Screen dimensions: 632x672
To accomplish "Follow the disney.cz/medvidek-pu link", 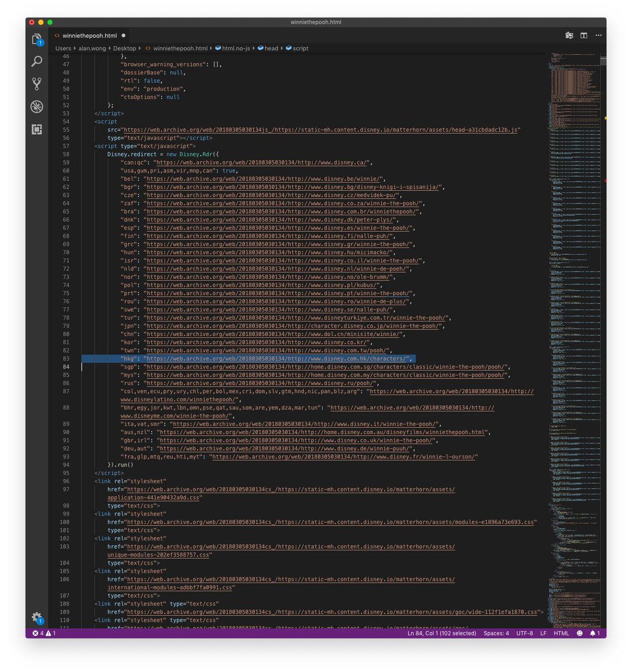I will (272, 195).
